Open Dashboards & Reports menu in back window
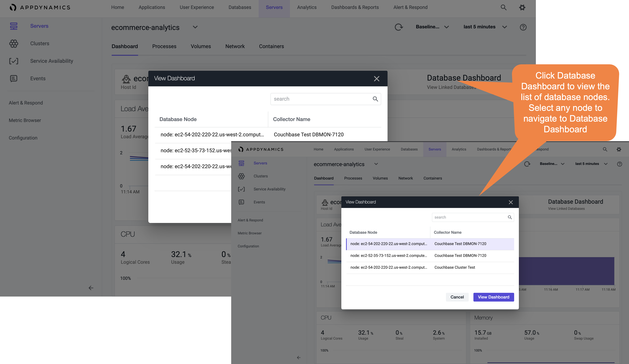This screenshot has height=364, width=629. coord(355,7)
